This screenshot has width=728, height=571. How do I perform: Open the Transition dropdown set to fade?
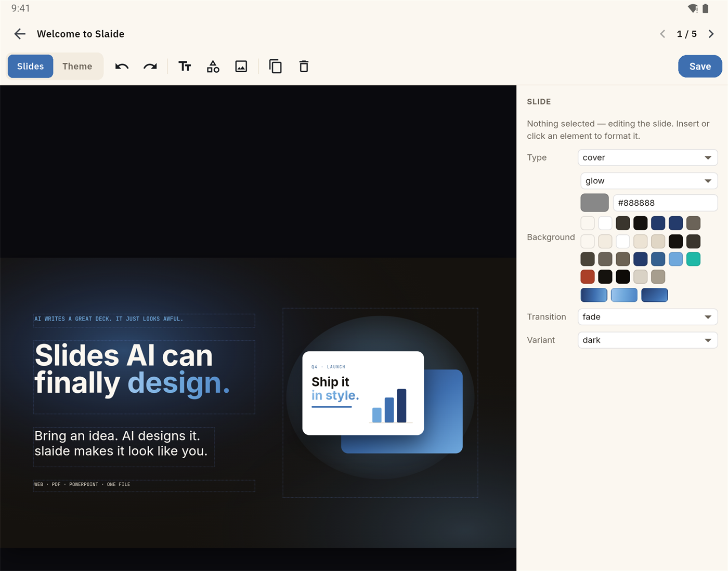coord(647,317)
